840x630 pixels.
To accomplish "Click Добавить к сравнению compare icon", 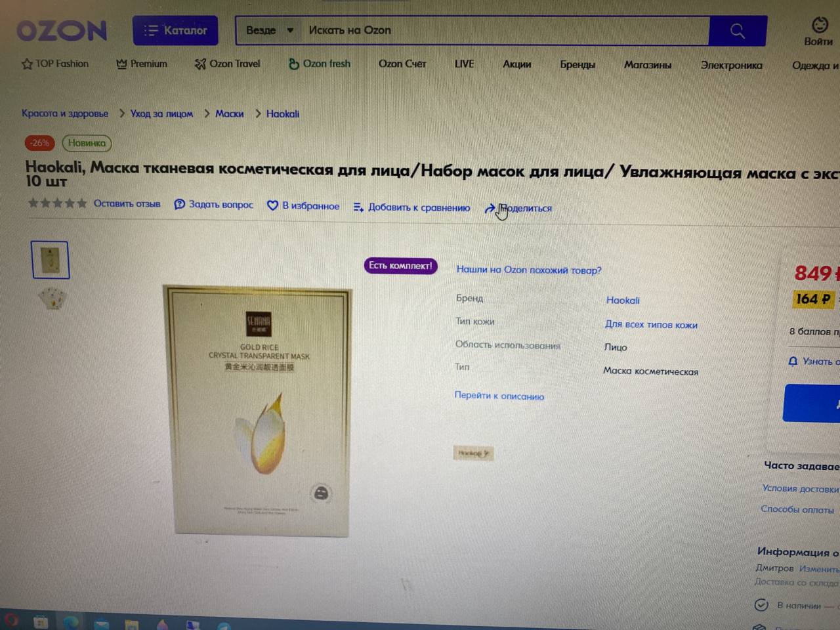I will [358, 207].
